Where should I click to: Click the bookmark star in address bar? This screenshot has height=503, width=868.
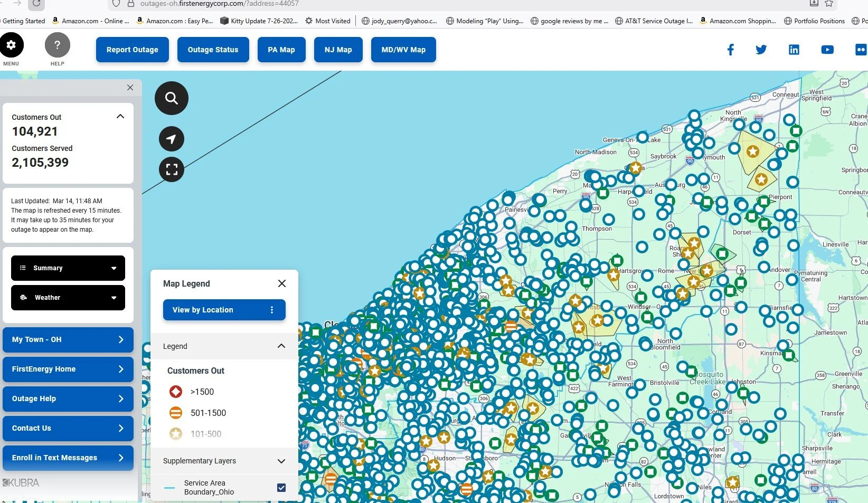[829, 3]
